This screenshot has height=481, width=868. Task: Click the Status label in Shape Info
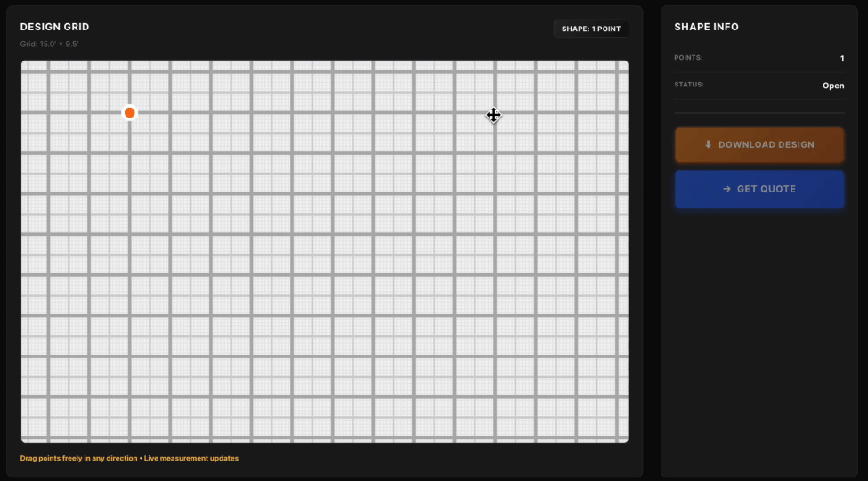pos(689,86)
